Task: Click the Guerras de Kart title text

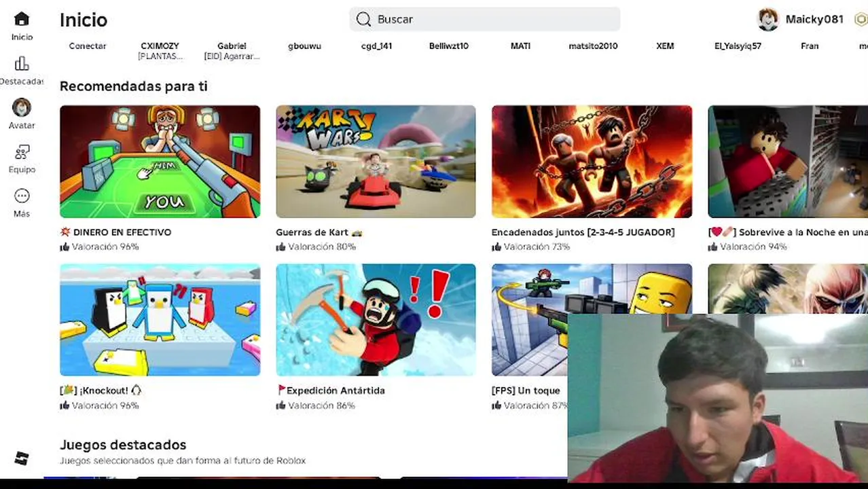Action: click(x=319, y=232)
